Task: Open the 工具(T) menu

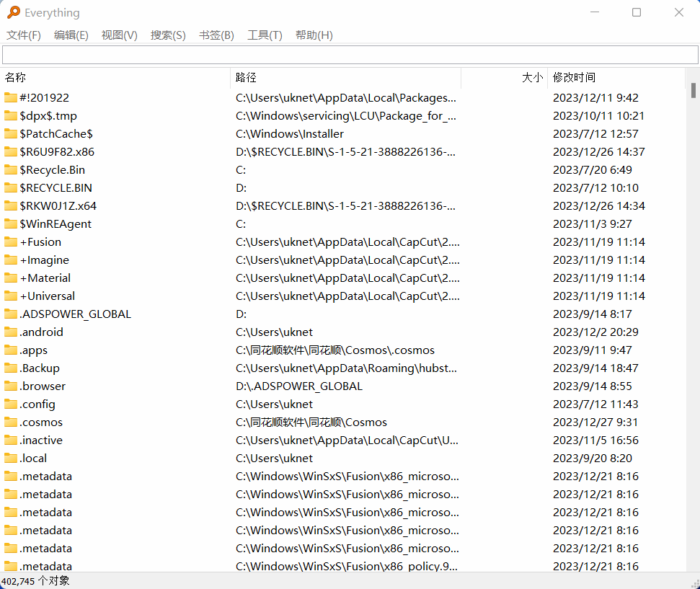Action: [x=265, y=35]
